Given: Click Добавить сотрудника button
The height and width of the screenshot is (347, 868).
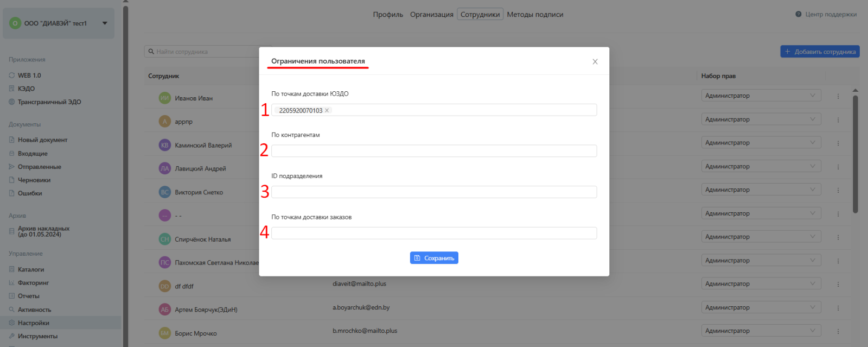Looking at the screenshot, I should pos(820,52).
